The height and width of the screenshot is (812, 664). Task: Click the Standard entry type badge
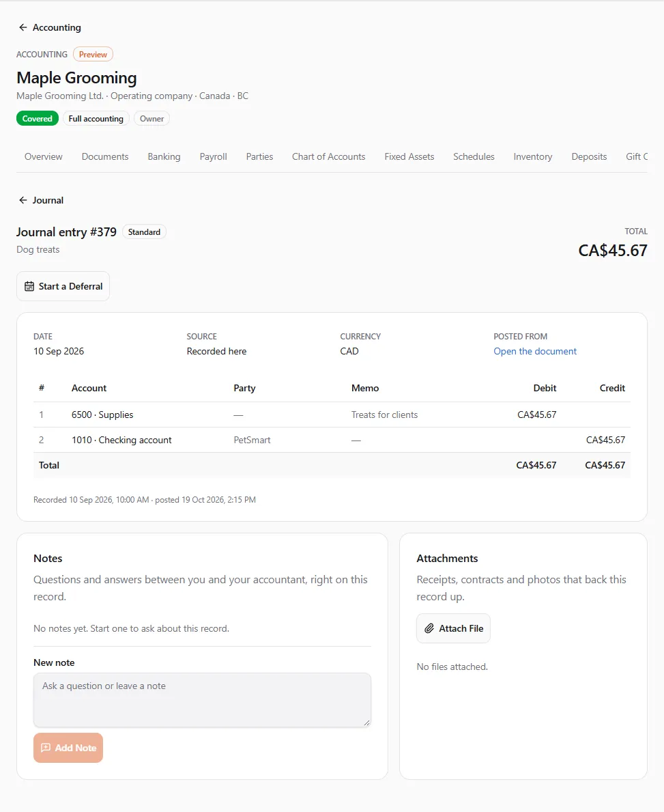click(x=145, y=232)
